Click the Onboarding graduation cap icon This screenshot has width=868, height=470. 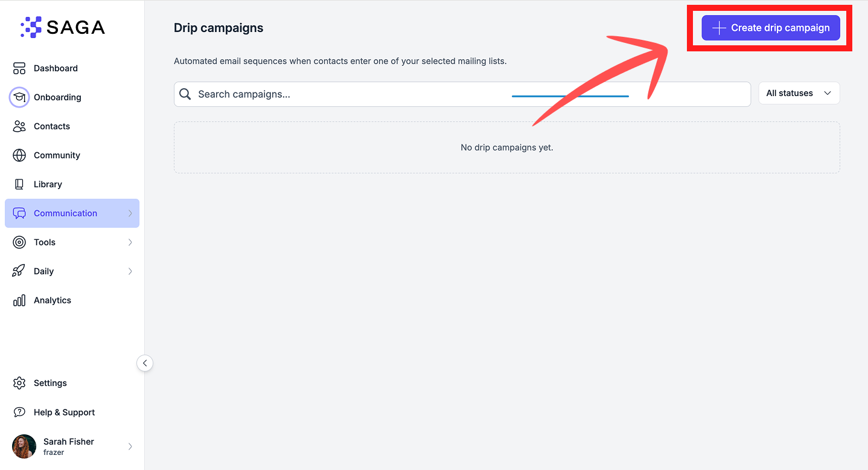[19, 97]
